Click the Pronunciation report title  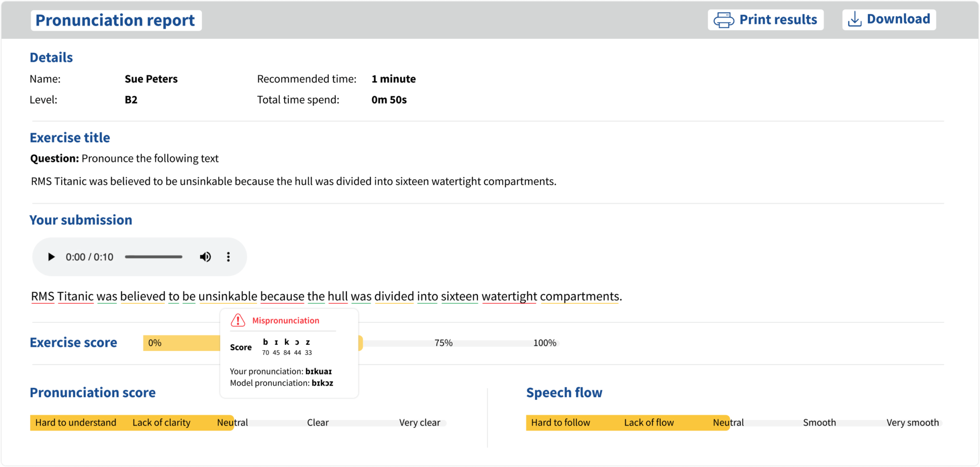pyautogui.click(x=115, y=21)
